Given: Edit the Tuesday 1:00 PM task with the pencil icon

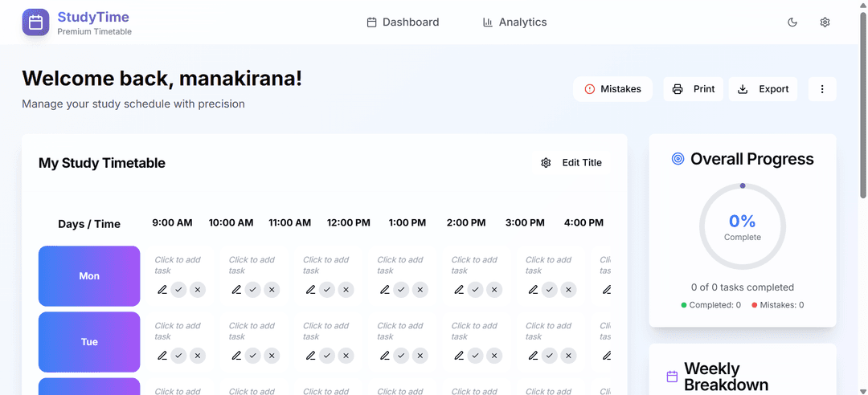Looking at the screenshot, I should (459, 355).
